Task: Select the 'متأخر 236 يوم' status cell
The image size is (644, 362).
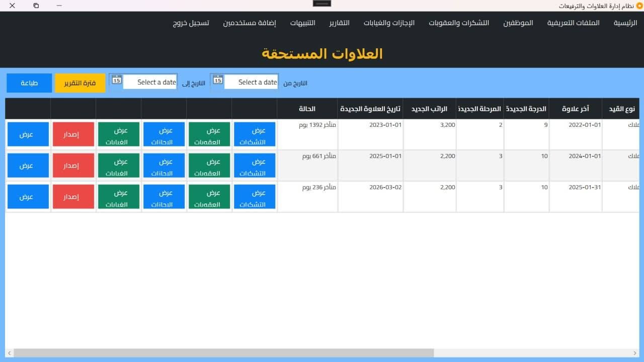Action: (307, 197)
